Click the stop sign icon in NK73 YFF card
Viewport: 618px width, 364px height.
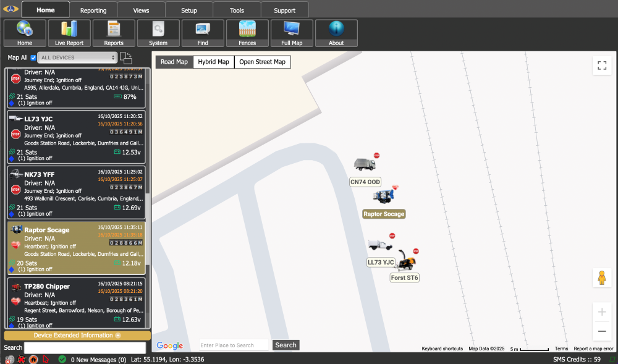click(x=16, y=190)
